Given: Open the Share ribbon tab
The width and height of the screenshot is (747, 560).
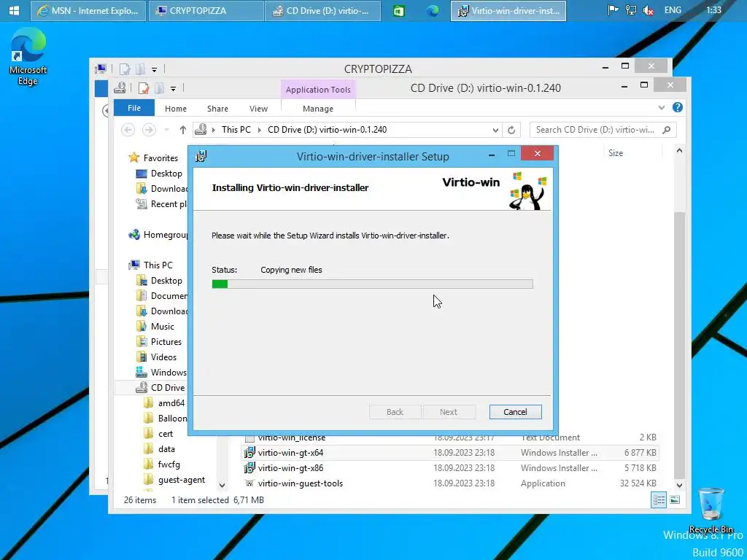Looking at the screenshot, I should pyautogui.click(x=217, y=109).
